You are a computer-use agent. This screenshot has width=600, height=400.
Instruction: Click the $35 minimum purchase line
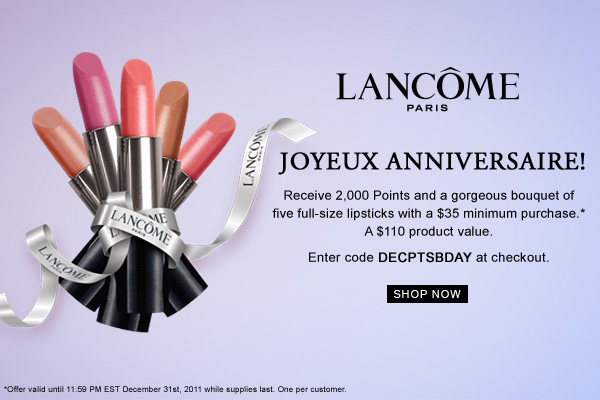coord(429,213)
